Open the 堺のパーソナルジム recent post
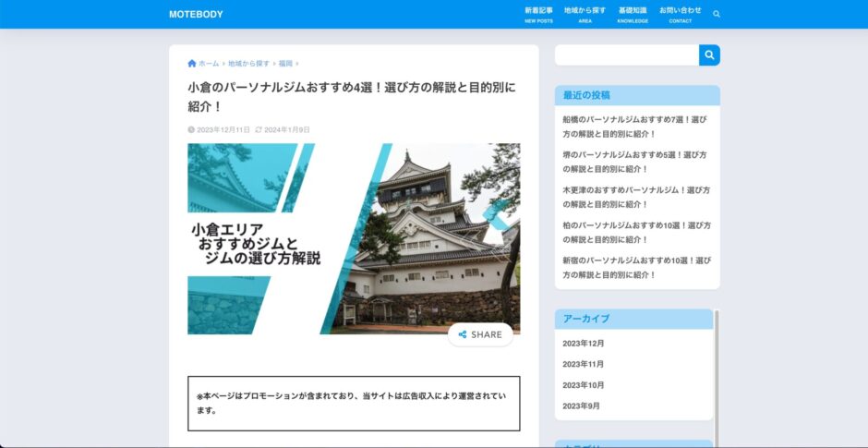This screenshot has height=448, width=868. (x=634, y=162)
